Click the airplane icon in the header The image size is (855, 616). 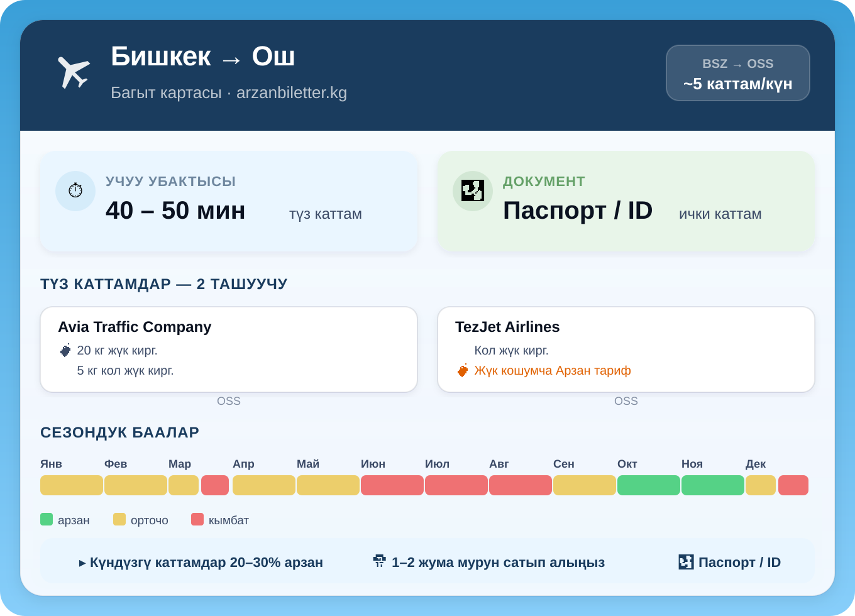pos(74,70)
